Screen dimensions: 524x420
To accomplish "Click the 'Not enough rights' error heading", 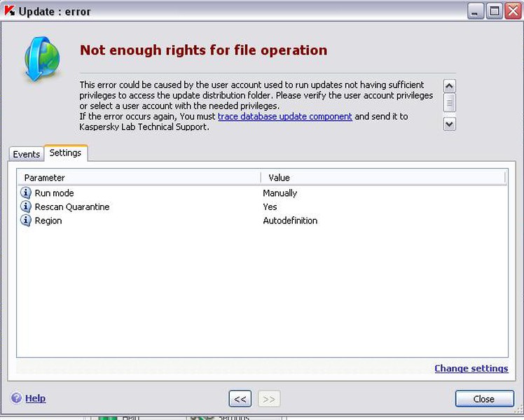I will point(204,50).
